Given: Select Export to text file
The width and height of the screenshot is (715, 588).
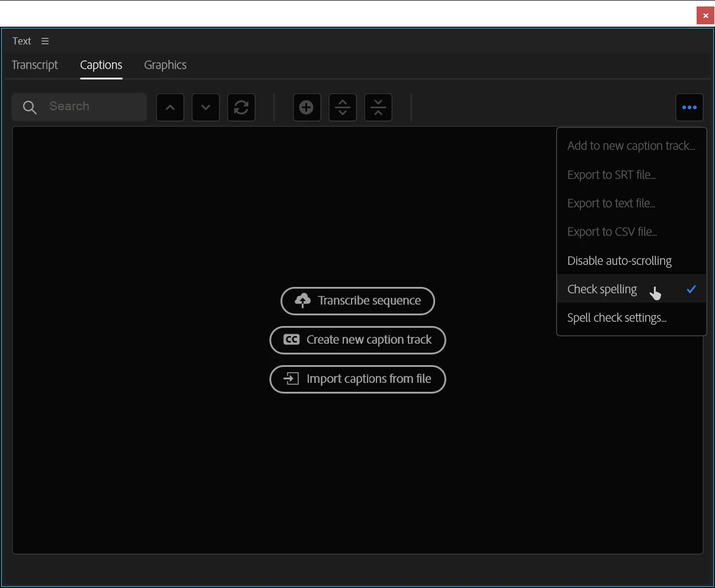Looking at the screenshot, I should (x=631, y=203).
